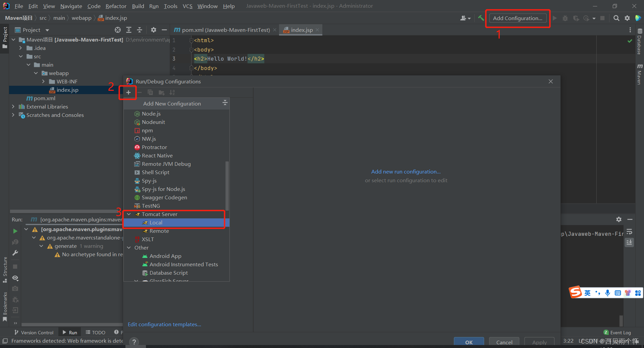Click OK in Run/Debug Configurations dialog
The width and height of the screenshot is (644, 348).
click(469, 342)
